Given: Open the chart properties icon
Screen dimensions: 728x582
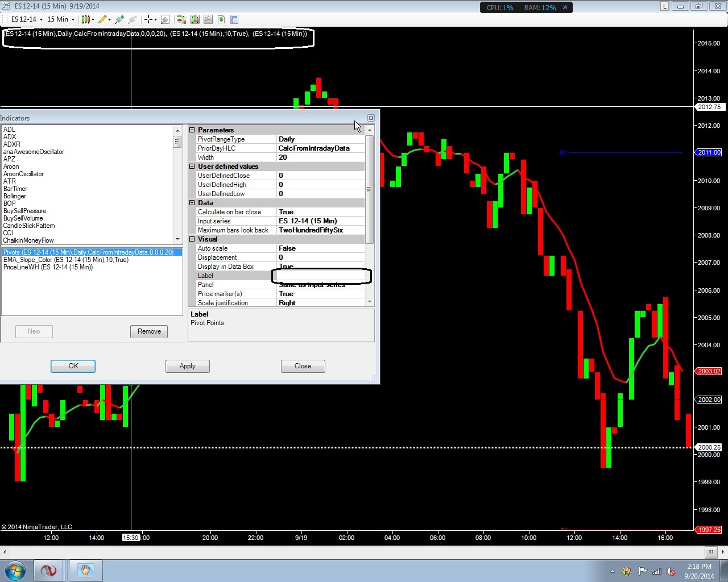Looking at the screenshot, I should pyautogui.click(x=234, y=19).
